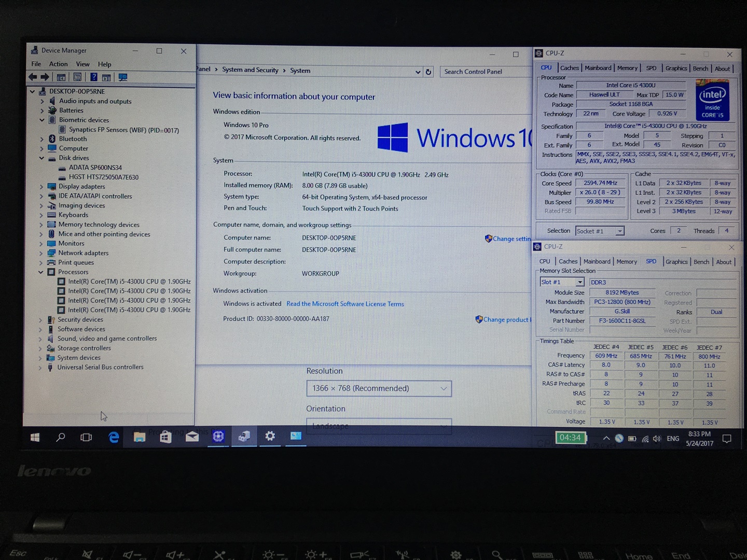The width and height of the screenshot is (747, 560).
Task: Select ADATA SP600NS34 disk drive
Action: point(95,167)
